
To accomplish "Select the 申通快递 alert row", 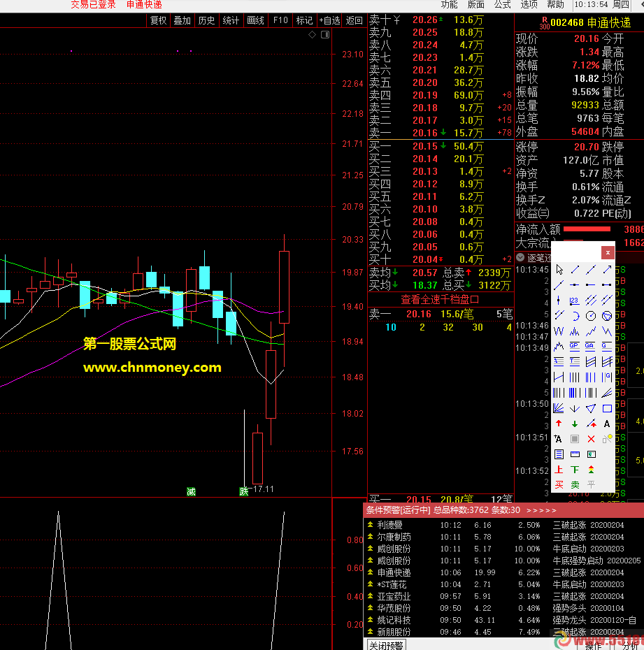I will point(503,572).
